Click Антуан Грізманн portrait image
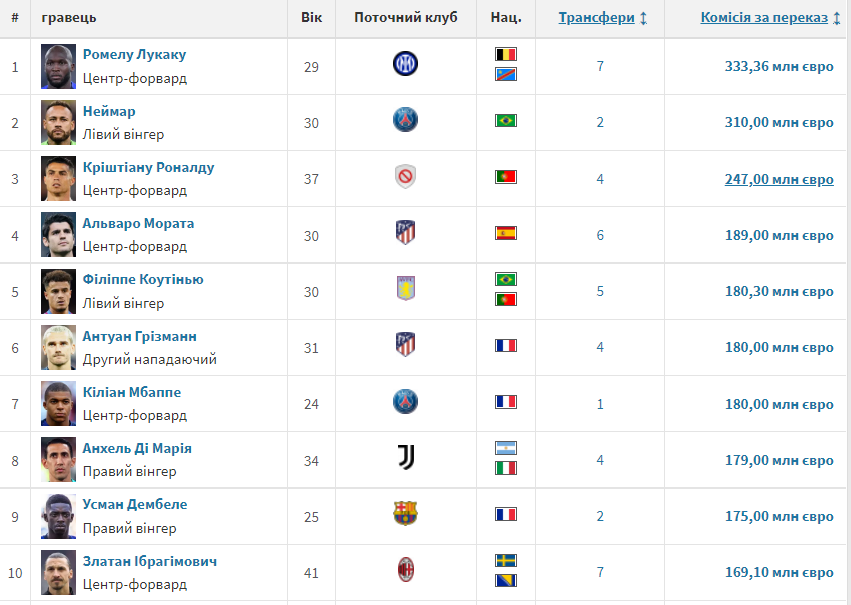The width and height of the screenshot is (851, 605). click(59, 347)
